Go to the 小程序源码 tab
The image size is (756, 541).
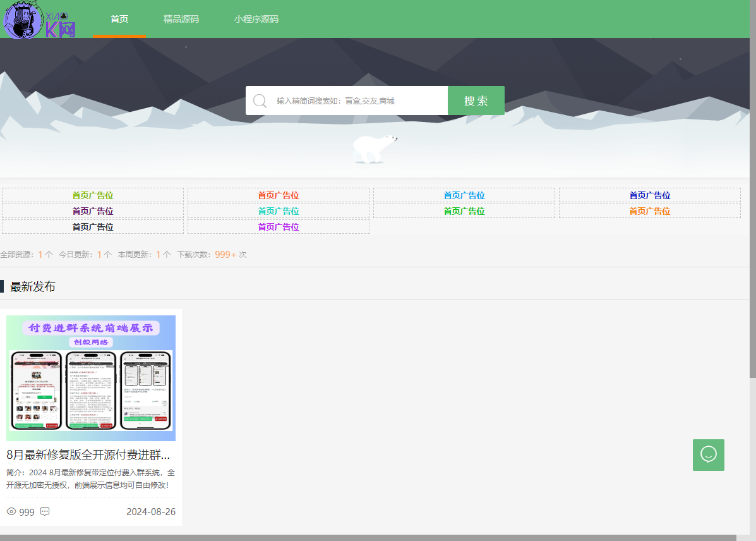(x=256, y=19)
